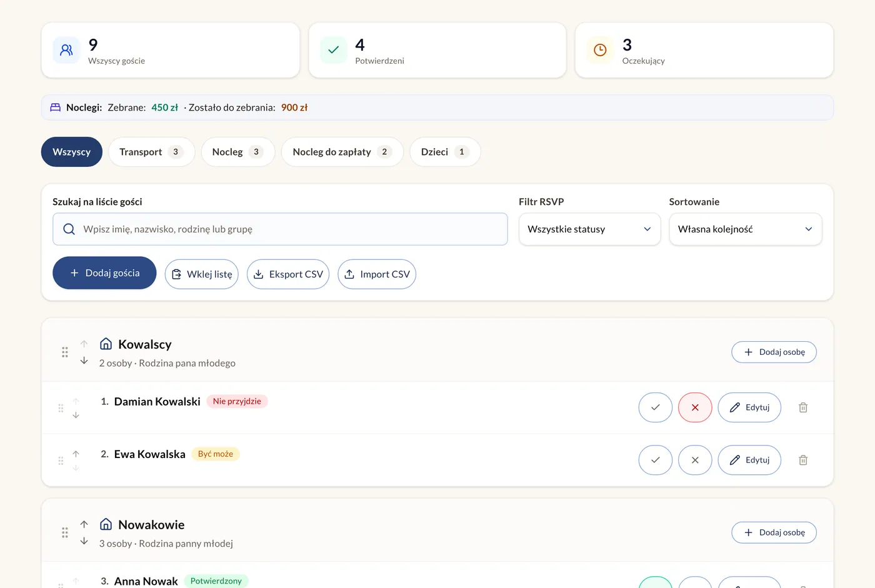Switch to the Nocleg filter tab
The image size is (875, 588).
click(238, 152)
